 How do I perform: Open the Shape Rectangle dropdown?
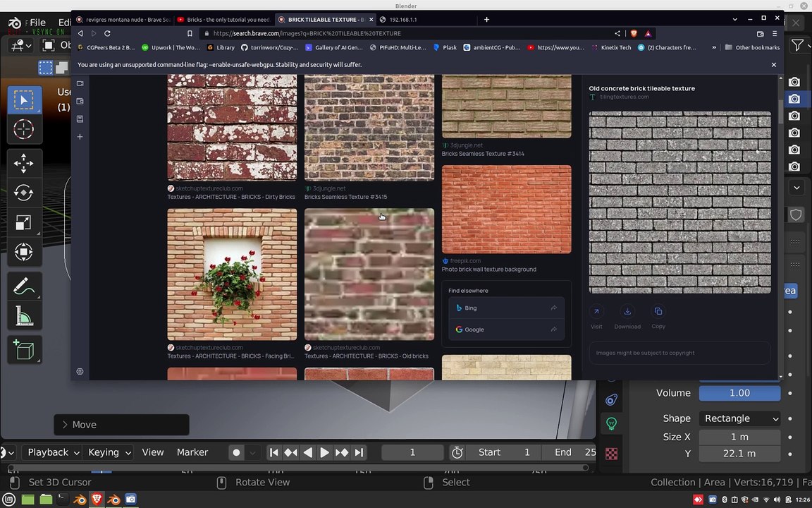coord(739,418)
